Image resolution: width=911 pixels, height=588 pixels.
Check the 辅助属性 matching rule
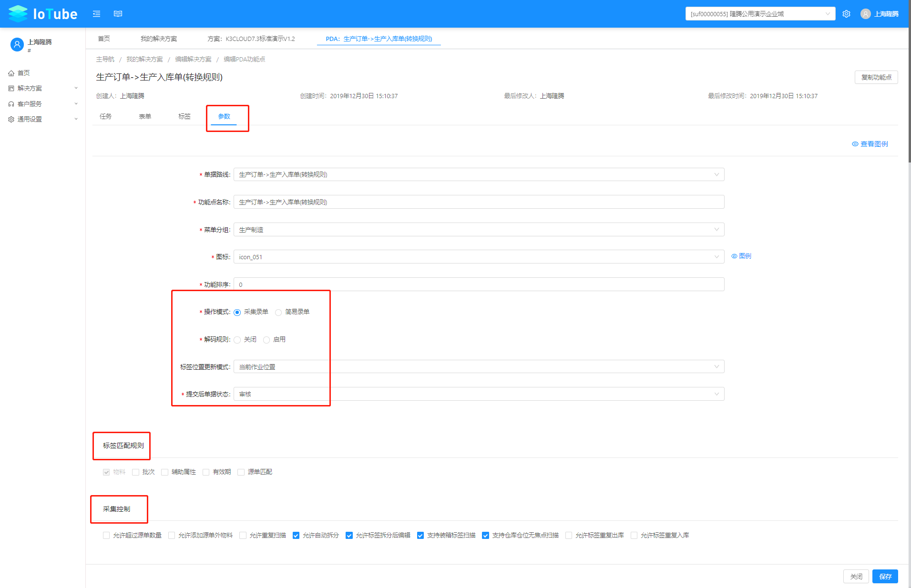click(164, 472)
